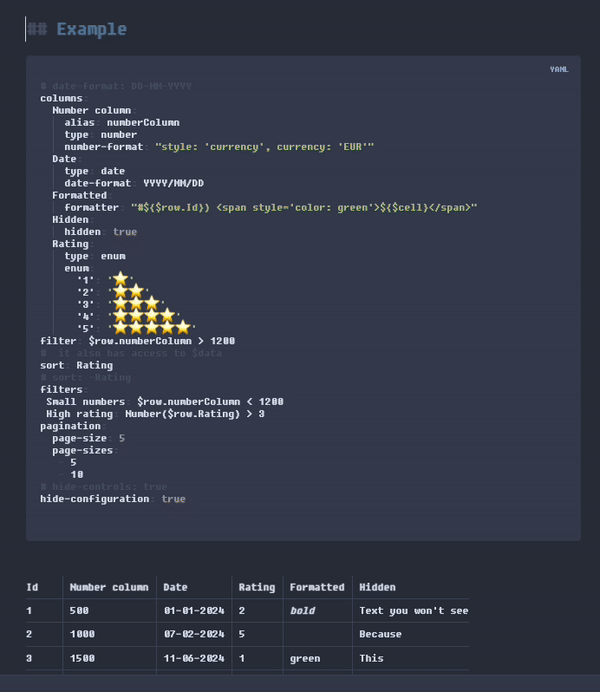Click the 'Id' table header
Viewport: 600px width, 692px height.
click(32, 587)
